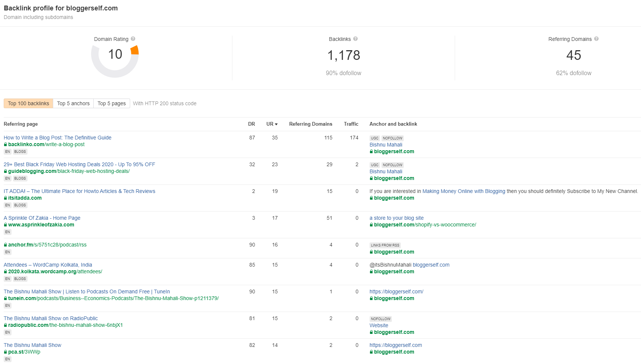641x364 pixels.
Task: Click traffic value 174
Action: pyautogui.click(x=354, y=138)
